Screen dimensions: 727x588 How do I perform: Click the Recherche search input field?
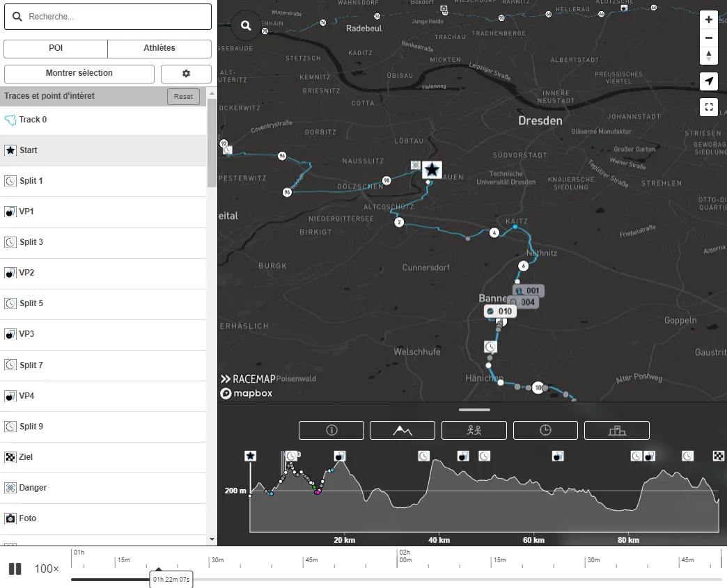coord(107,17)
